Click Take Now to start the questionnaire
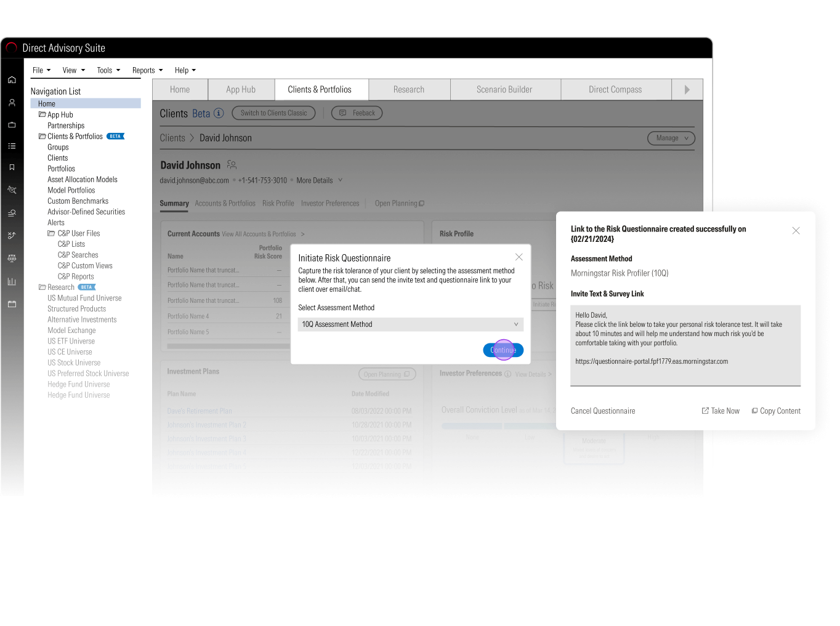 [721, 411]
